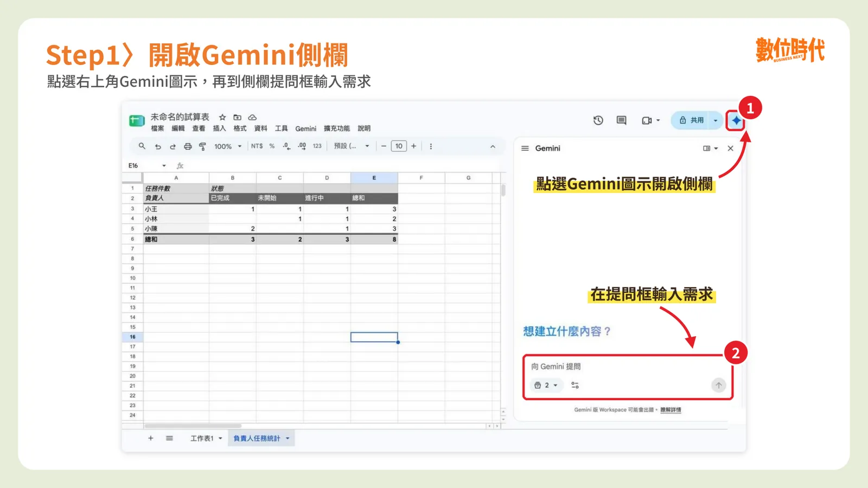The image size is (868, 488).
Task: Click the Google Sheets home logo
Action: [x=136, y=120]
